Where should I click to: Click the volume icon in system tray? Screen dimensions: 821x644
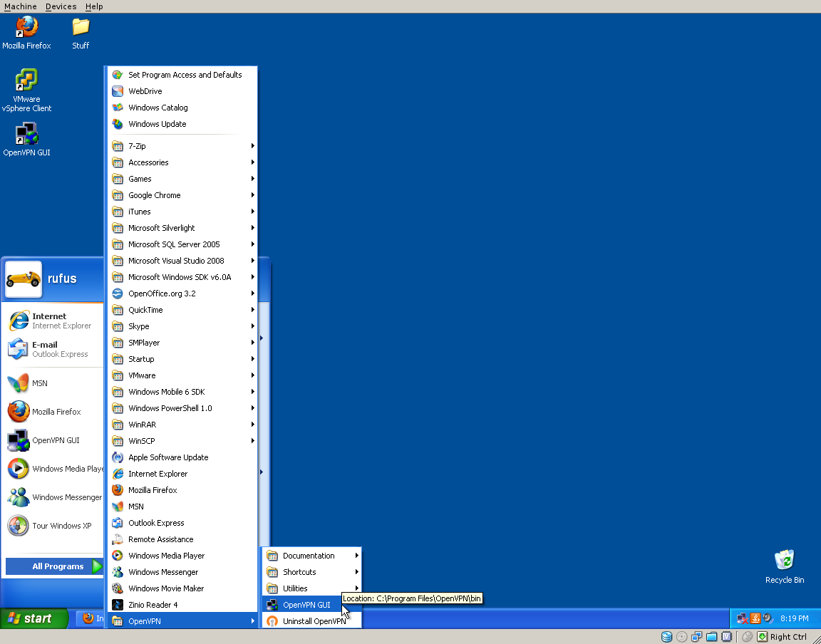pyautogui.click(x=768, y=618)
